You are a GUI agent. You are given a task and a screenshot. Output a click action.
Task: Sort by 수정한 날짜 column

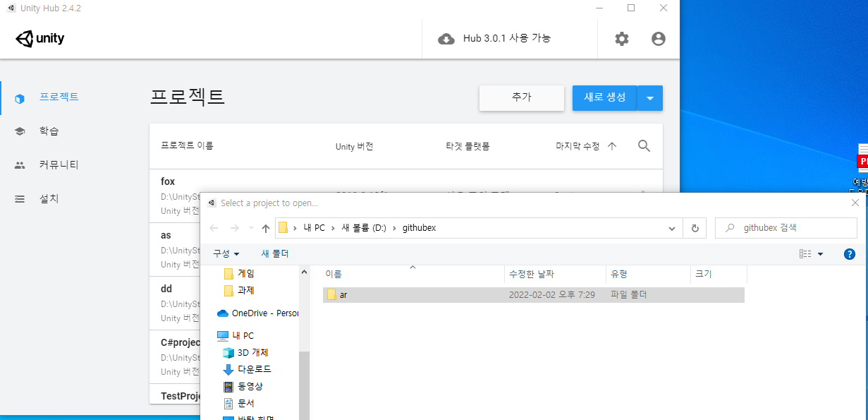556,274
